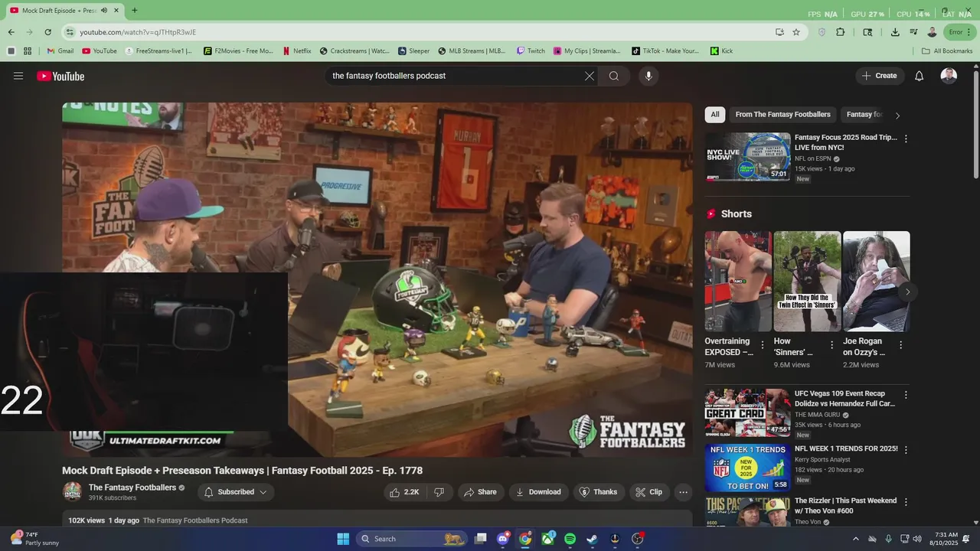Open Gmail bookmark
The width and height of the screenshot is (980, 551).
[x=60, y=51]
